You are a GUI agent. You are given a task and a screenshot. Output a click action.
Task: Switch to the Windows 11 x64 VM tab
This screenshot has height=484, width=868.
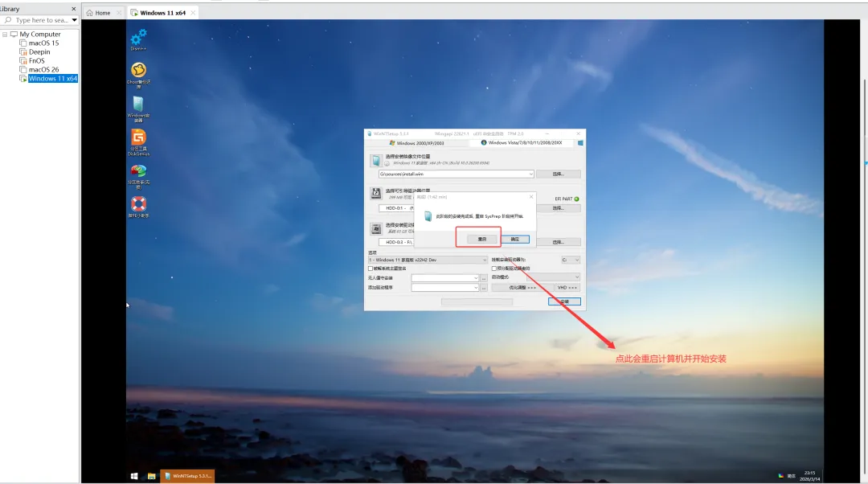coord(162,13)
